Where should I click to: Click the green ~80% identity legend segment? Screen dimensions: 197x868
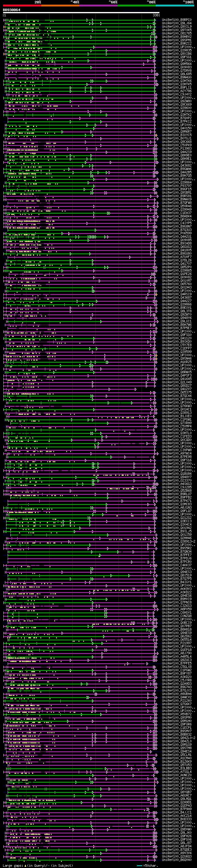coord(137,6)
